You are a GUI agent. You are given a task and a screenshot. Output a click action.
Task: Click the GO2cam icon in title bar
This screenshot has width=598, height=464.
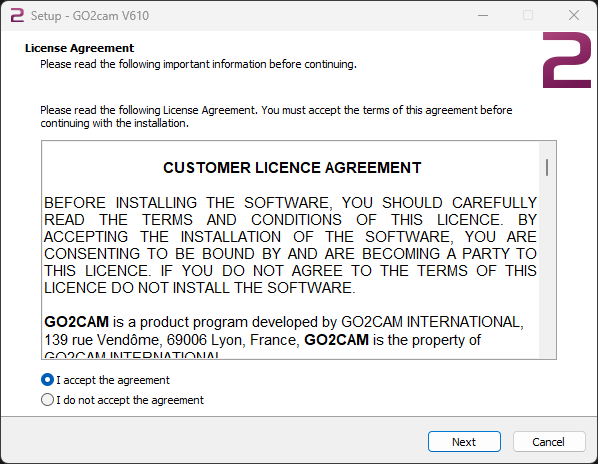[17, 16]
